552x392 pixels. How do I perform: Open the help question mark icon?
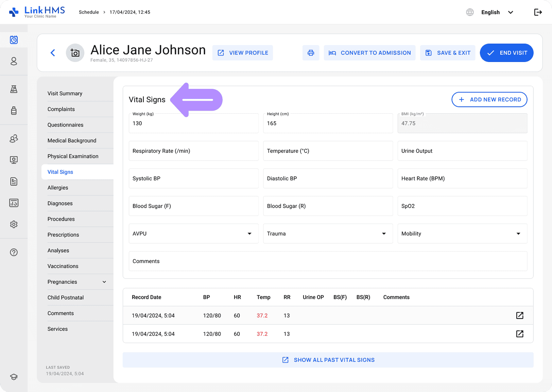point(14,253)
